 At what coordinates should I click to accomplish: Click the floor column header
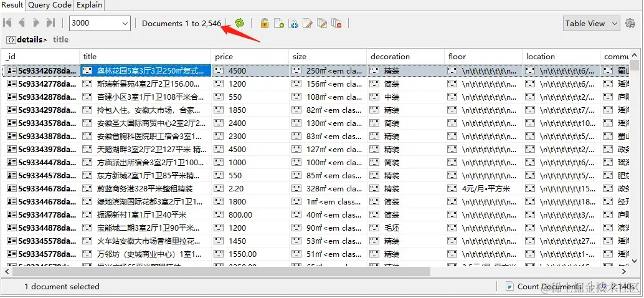(483, 57)
